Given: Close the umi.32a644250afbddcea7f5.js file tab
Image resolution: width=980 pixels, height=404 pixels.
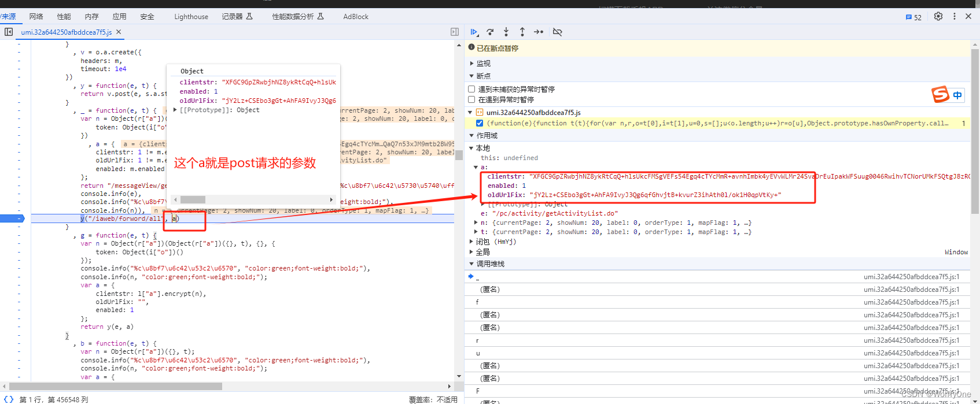Looking at the screenshot, I should tap(119, 32).
